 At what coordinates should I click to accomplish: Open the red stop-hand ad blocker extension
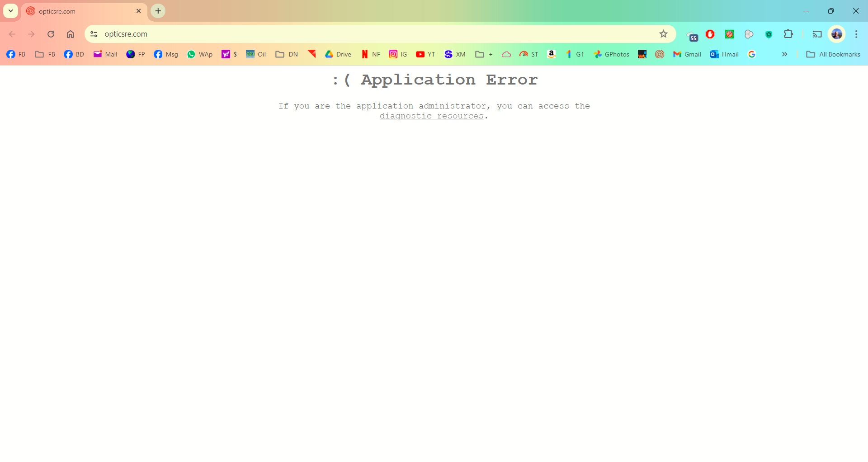click(710, 34)
